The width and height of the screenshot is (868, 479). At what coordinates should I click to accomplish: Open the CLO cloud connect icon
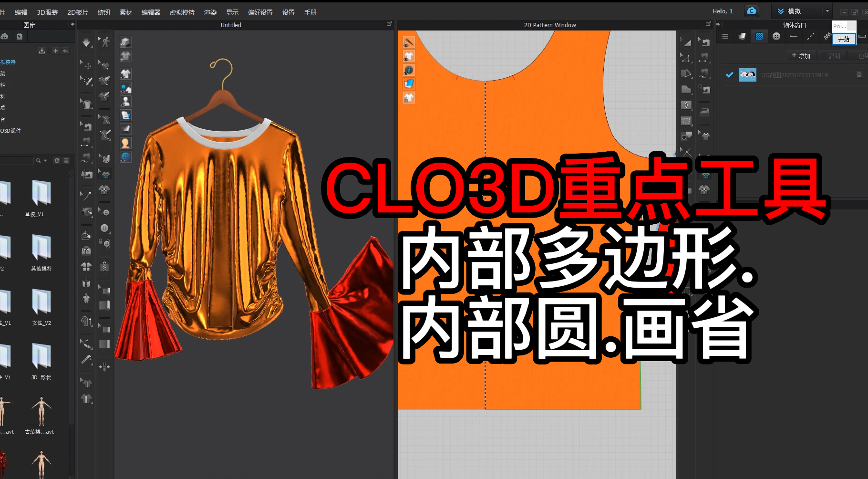point(752,11)
